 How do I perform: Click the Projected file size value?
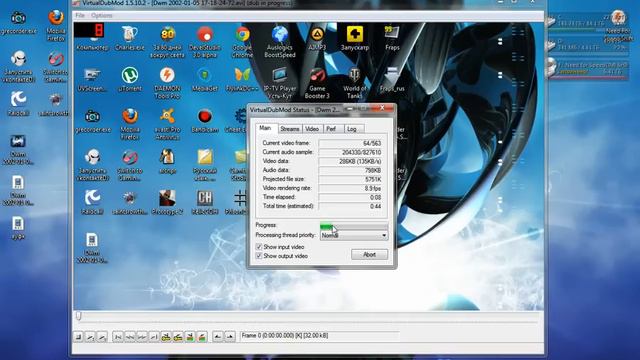click(x=350, y=179)
